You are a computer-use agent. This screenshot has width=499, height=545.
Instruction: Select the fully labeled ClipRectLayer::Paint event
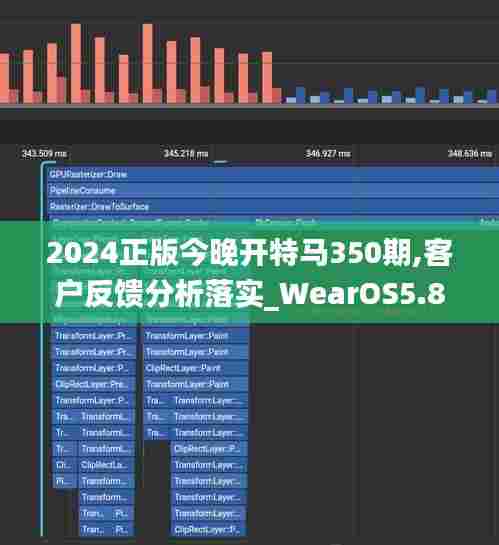tap(196, 368)
